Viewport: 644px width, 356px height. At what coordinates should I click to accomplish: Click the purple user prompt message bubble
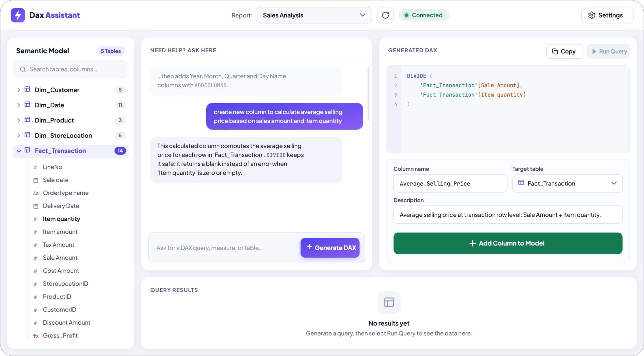pos(285,116)
